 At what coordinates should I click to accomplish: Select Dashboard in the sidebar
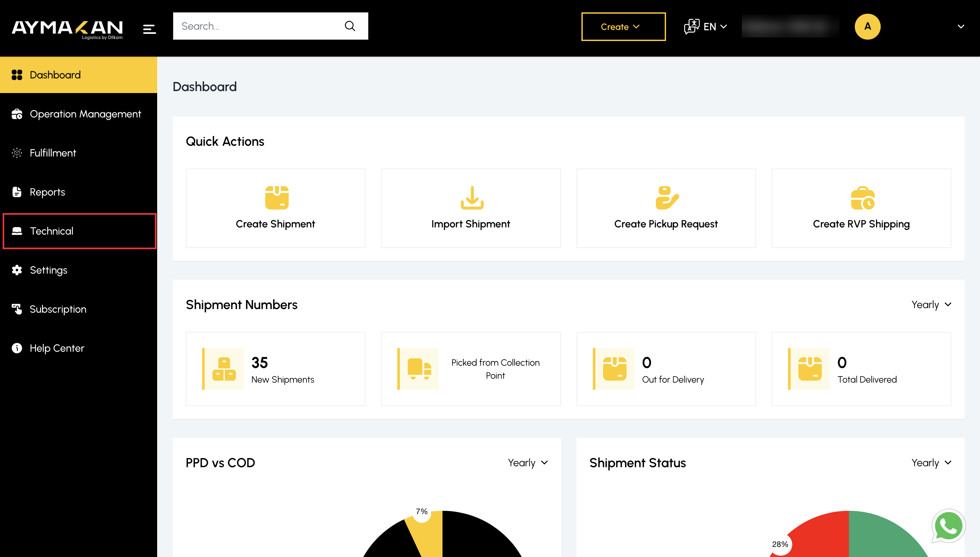78,75
